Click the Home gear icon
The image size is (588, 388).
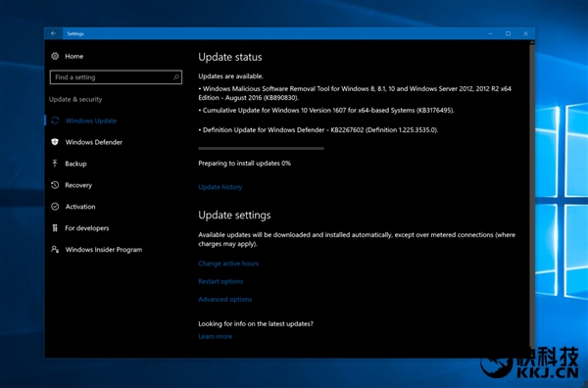click(55, 56)
